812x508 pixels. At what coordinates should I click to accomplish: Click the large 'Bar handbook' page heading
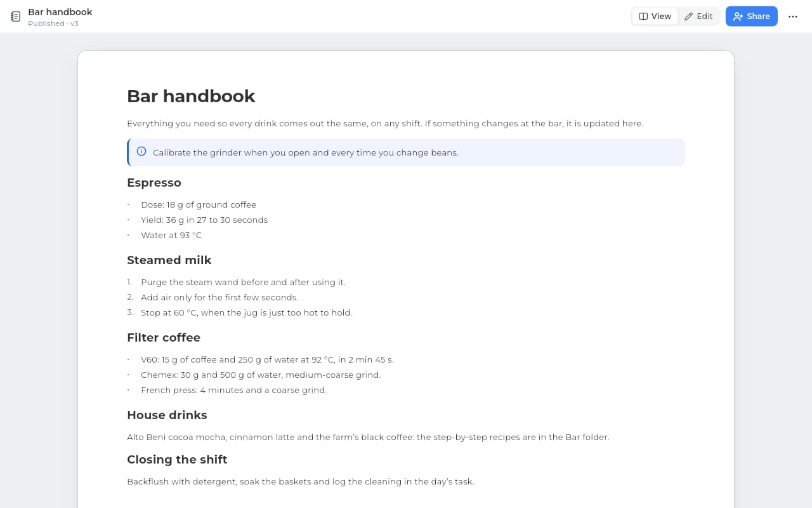click(191, 96)
